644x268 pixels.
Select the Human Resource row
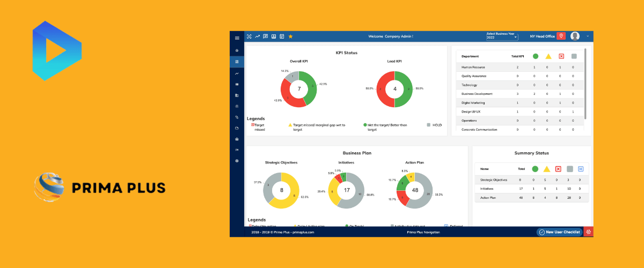point(519,67)
